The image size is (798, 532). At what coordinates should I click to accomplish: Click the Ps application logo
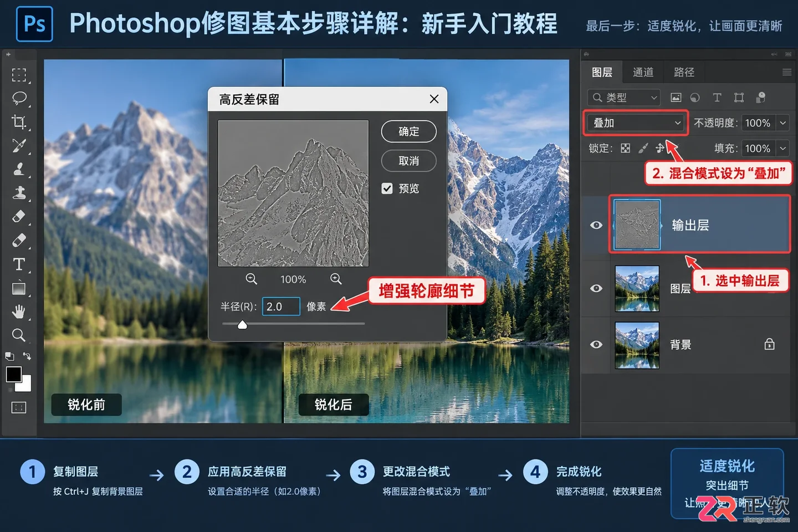pos(34,24)
